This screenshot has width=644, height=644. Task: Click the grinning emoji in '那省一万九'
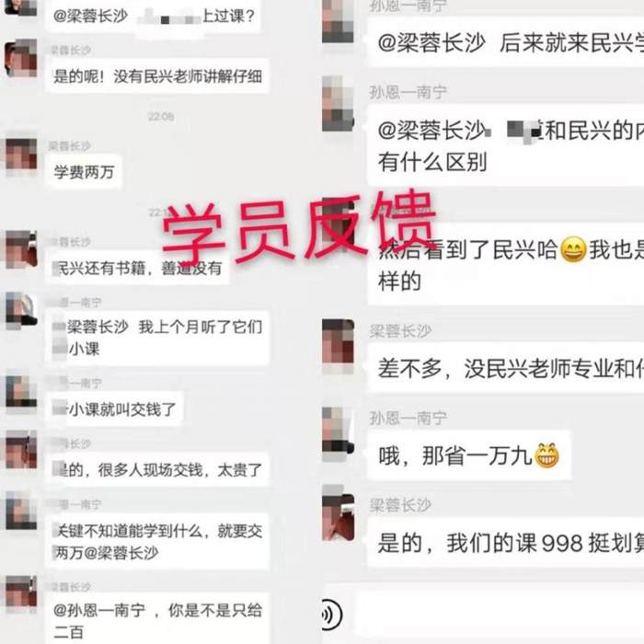coord(546,455)
